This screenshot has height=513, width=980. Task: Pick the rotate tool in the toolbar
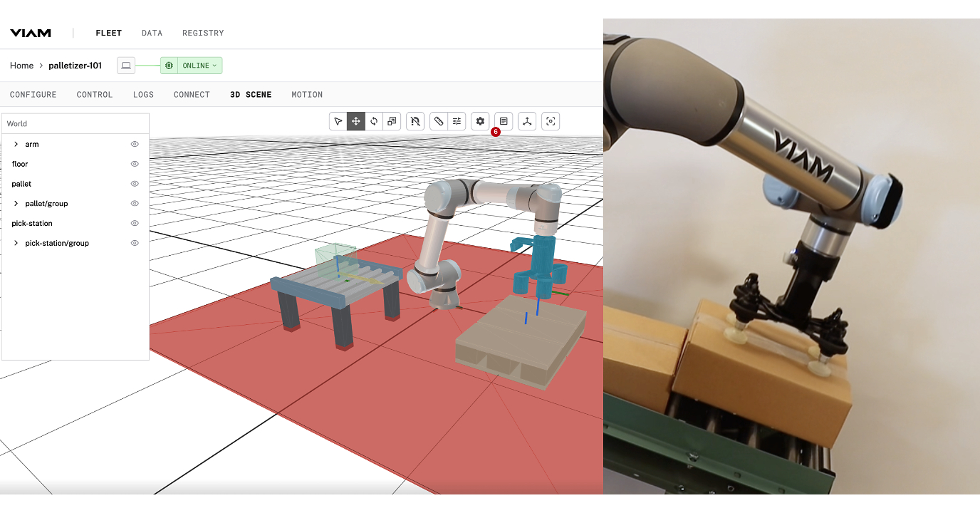pos(374,121)
